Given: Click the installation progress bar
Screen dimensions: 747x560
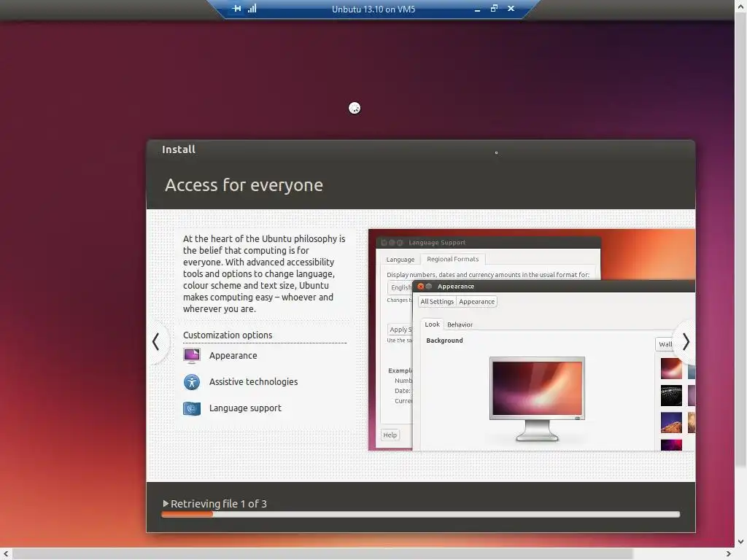Looking at the screenshot, I should click(x=421, y=514).
